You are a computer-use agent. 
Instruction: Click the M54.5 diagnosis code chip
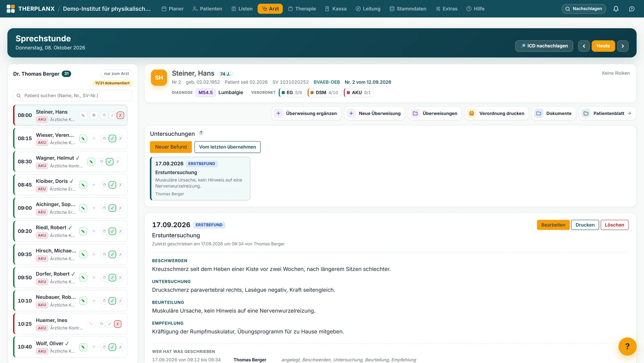point(205,93)
